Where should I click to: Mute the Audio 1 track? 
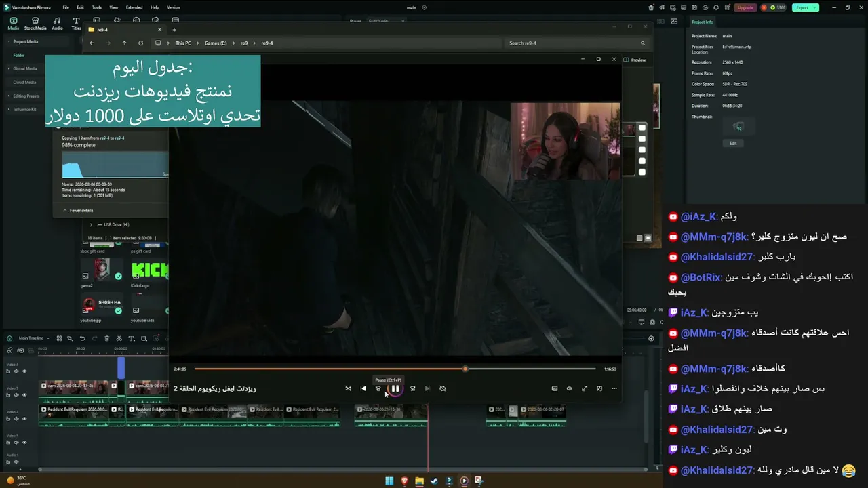[x=18, y=462]
